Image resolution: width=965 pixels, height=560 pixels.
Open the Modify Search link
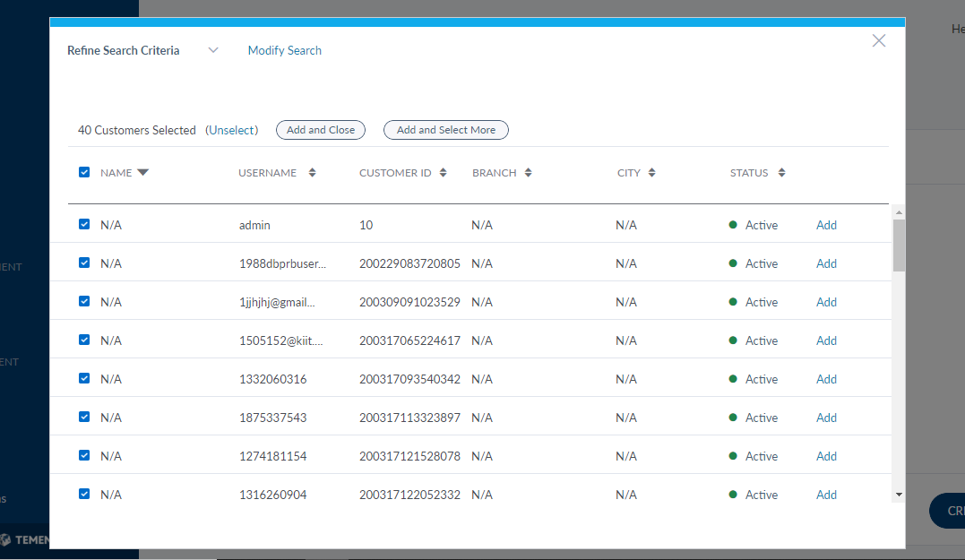pyautogui.click(x=285, y=50)
